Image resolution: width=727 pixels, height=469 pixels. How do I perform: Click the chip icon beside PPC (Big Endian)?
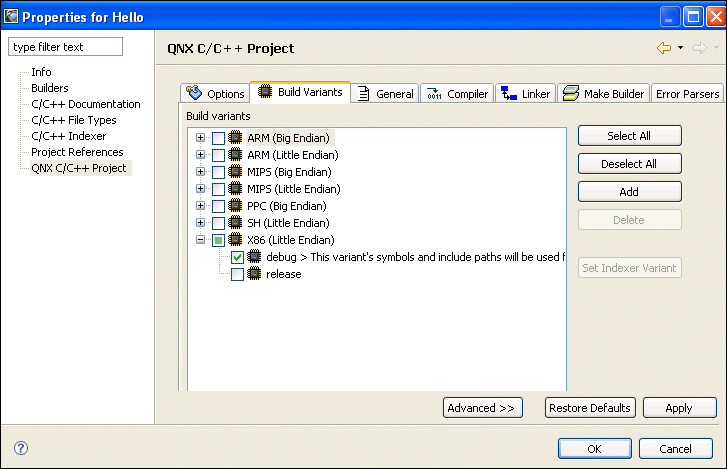coord(236,206)
